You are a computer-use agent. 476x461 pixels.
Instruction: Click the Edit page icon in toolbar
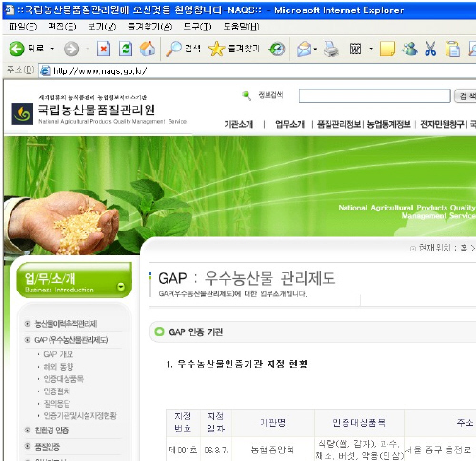(x=355, y=49)
